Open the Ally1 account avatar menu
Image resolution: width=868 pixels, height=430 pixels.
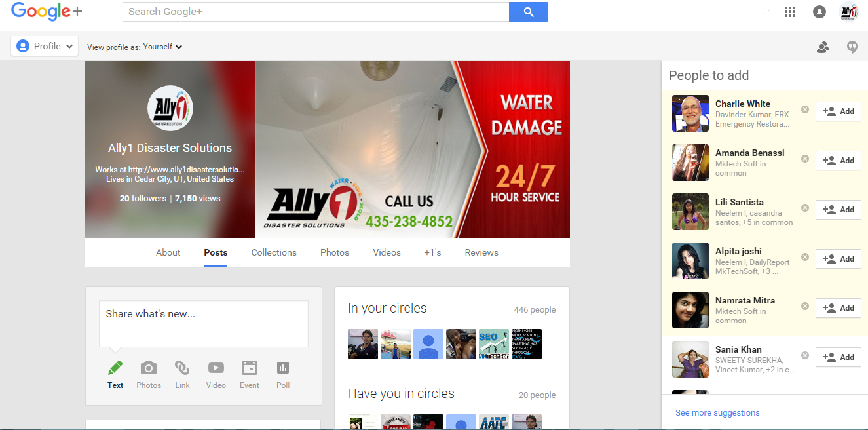pos(850,12)
